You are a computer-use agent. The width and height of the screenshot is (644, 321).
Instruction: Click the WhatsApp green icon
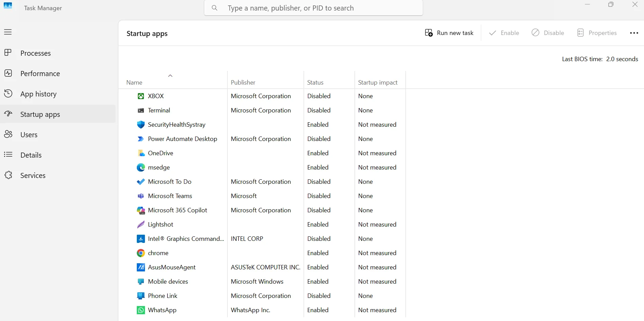click(141, 310)
